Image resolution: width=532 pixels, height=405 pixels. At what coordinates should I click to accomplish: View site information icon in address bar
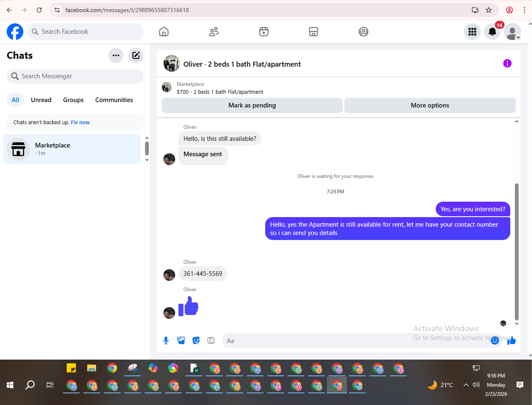(x=58, y=10)
